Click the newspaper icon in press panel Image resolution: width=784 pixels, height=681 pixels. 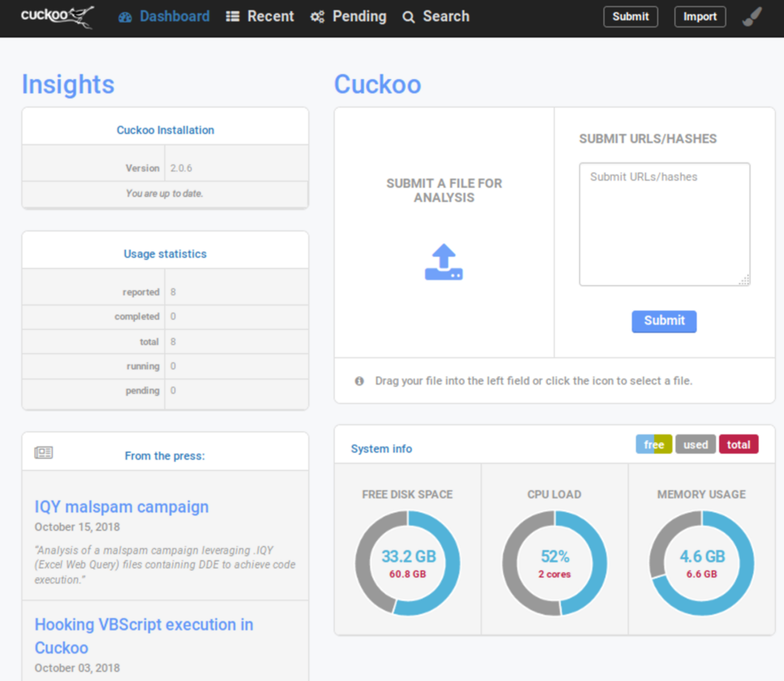[x=43, y=452]
